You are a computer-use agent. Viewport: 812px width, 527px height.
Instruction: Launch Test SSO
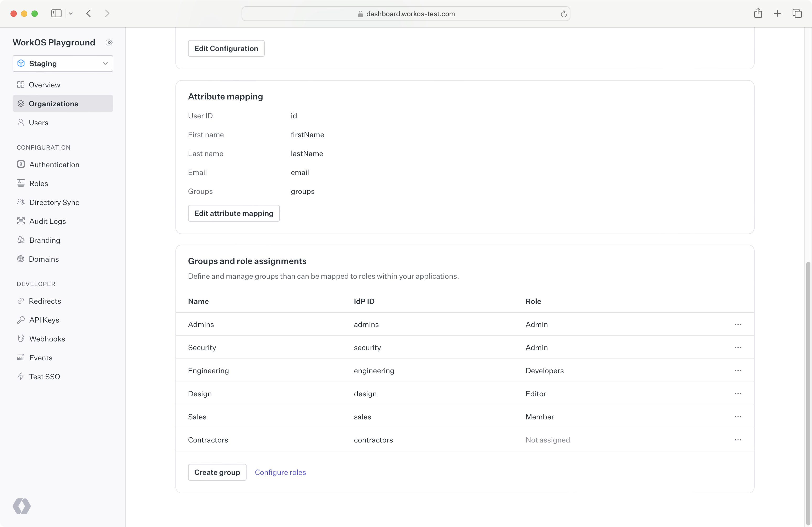44,376
